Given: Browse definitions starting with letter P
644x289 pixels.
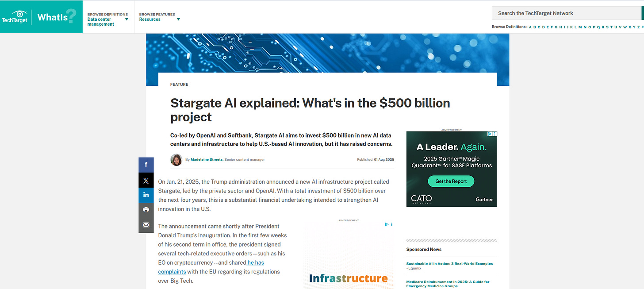Looking at the screenshot, I should (x=594, y=27).
